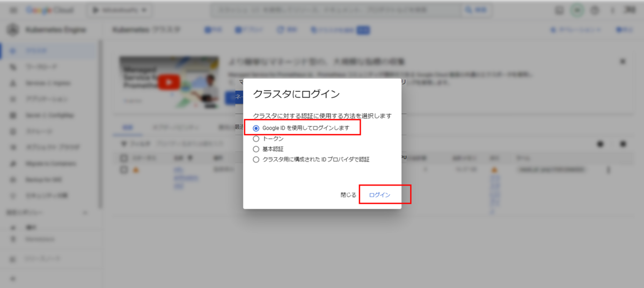Click the blue search button

(x=476, y=10)
